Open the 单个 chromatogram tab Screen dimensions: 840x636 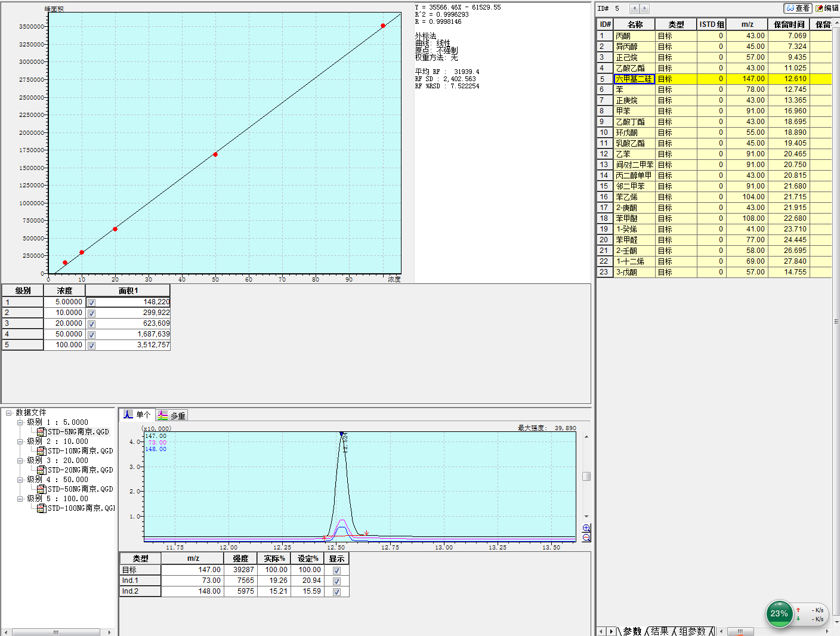coord(138,415)
